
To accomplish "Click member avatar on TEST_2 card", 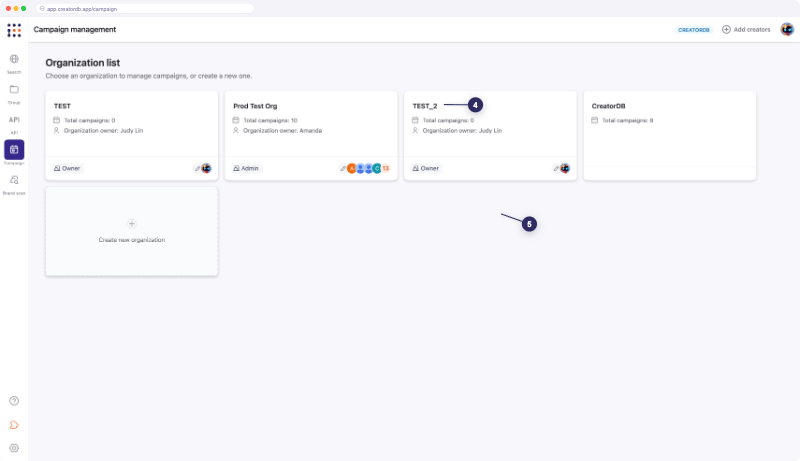I will pos(565,168).
